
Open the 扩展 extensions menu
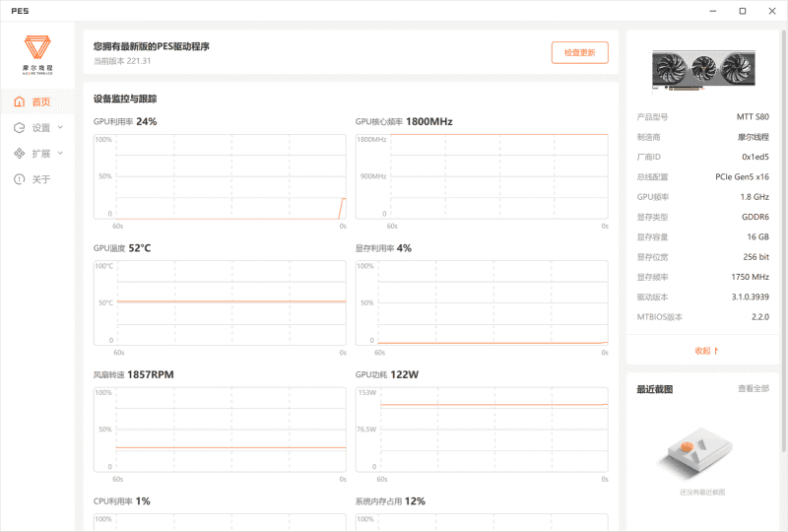[x=37, y=154]
